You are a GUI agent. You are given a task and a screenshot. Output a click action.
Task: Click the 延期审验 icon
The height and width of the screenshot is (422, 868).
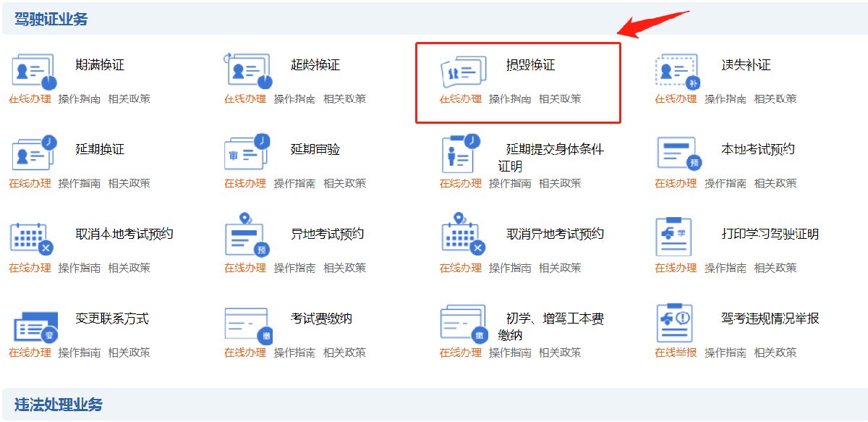pos(248,151)
